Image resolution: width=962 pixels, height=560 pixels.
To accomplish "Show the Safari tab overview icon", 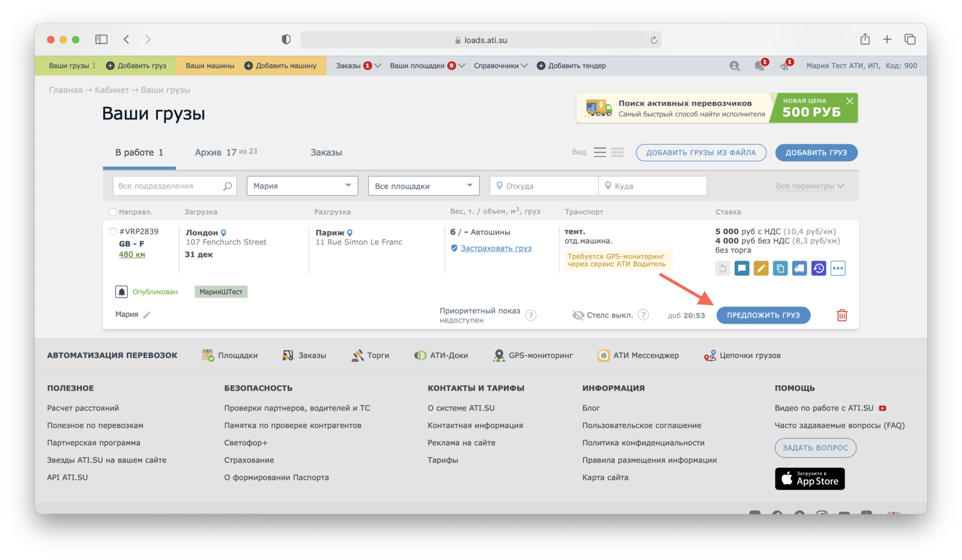I will click(x=910, y=39).
